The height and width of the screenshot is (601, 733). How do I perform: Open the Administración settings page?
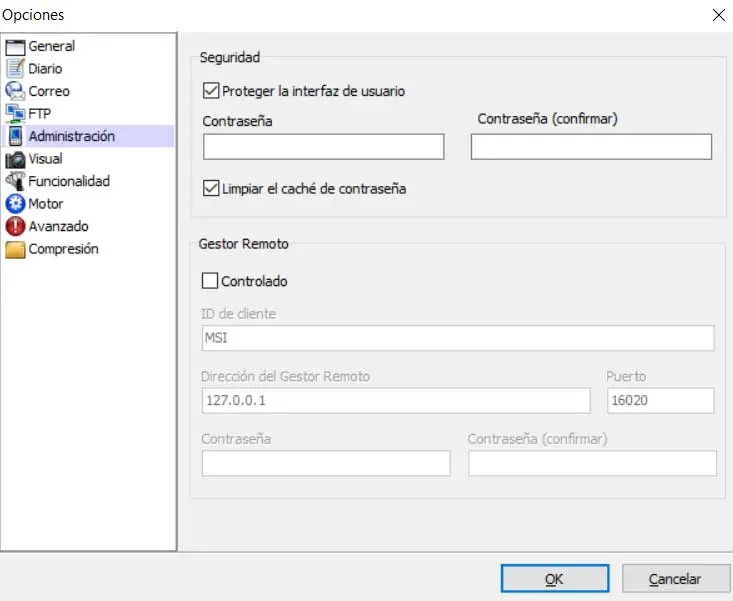click(x=71, y=136)
